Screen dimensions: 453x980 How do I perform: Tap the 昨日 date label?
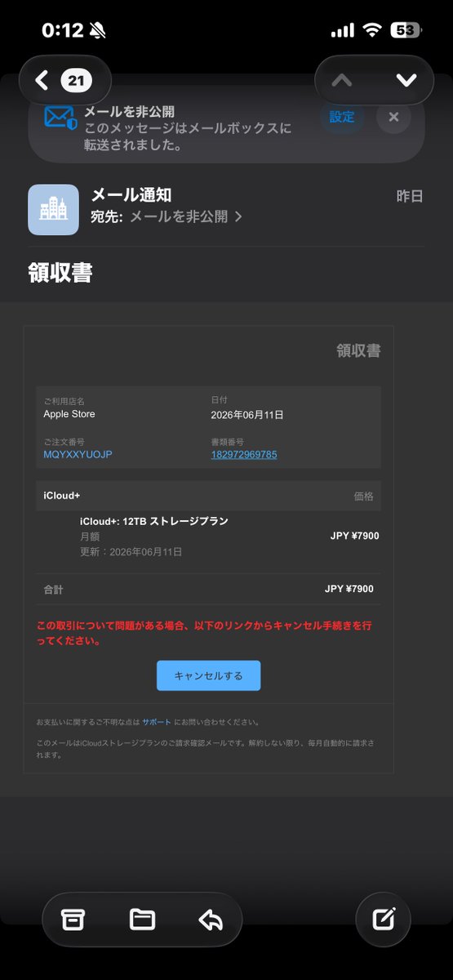point(410,196)
